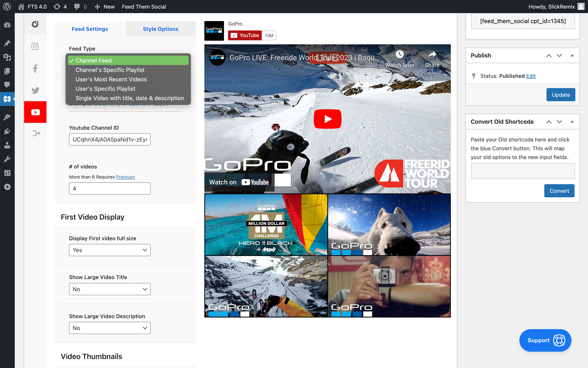This screenshot has height=368, width=588.
Task: Open the Combine Streams arrows icon
Action: [36, 133]
